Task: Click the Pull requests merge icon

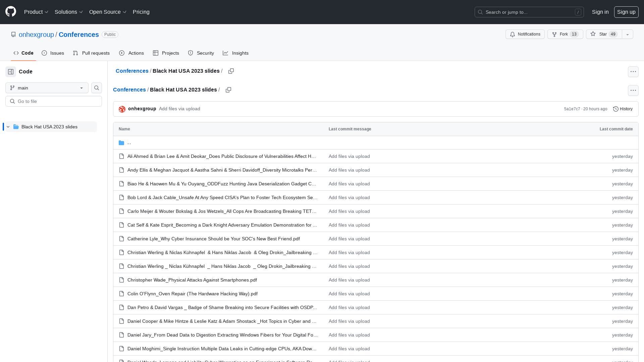Action: 76,53
